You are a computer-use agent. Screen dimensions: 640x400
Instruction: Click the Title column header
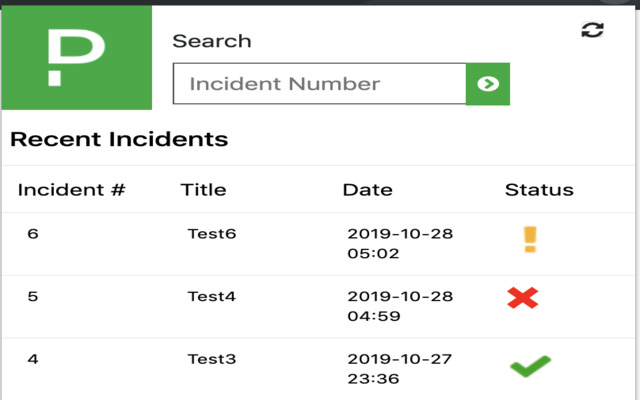(203, 189)
